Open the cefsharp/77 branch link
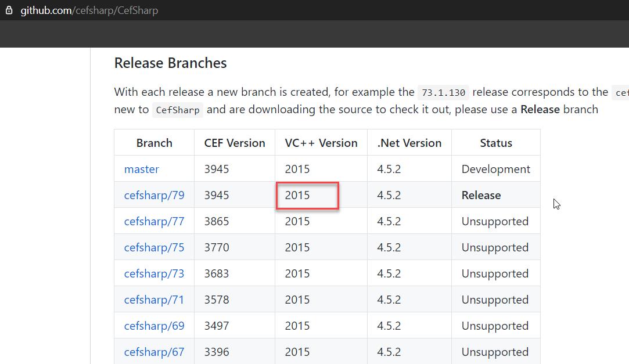Screen dimensions: 629x364 pyautogui.click(x=153, y=221)
